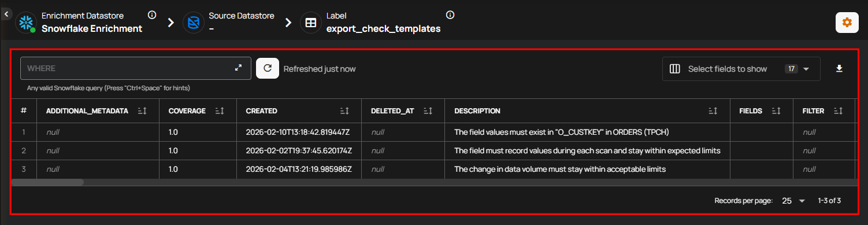Screen dimensions: 868x225
Task: Click the Snowflake Enrichment datastore icon
Action: 26,23
